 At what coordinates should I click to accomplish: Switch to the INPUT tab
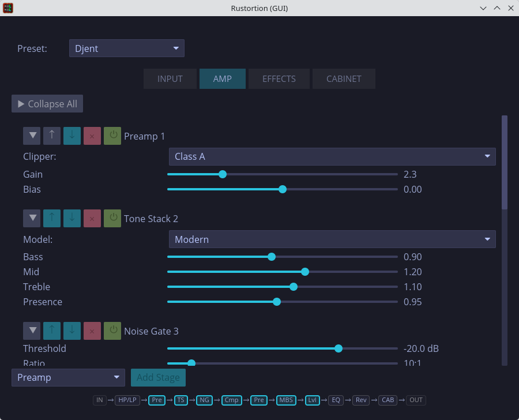pyautogui.click(x=170, y=79)
